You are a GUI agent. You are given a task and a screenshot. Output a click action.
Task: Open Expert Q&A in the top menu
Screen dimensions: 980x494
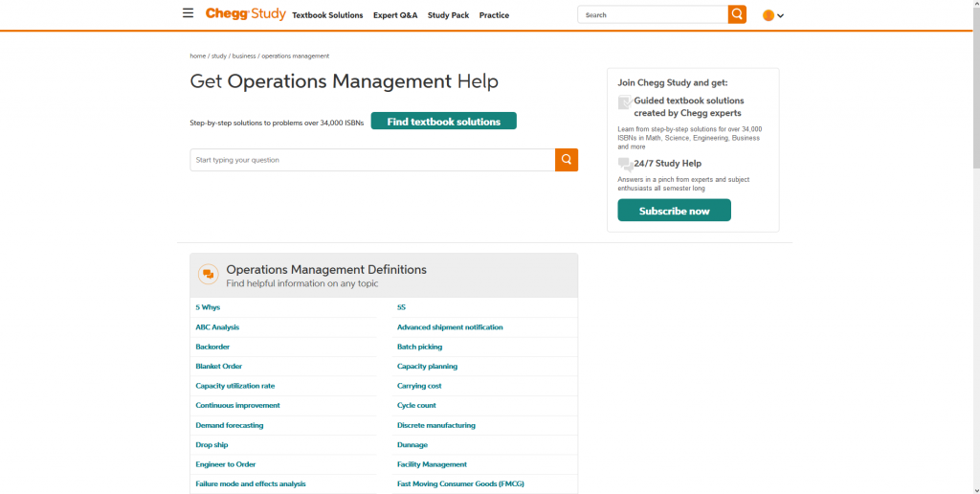pos(395,15)
